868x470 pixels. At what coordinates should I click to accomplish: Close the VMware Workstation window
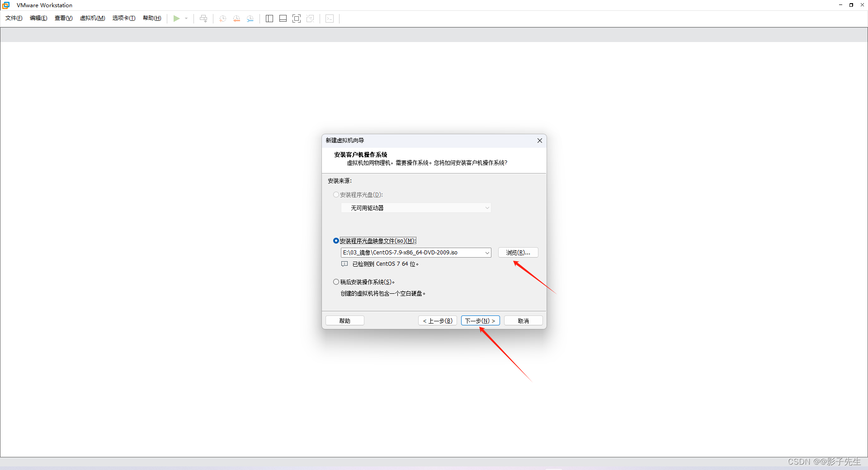click(862, 5)
